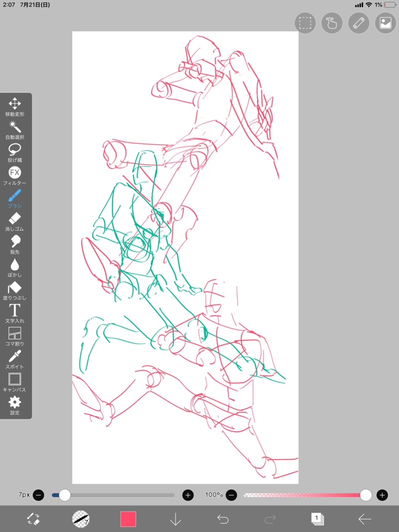
Task: Decrease brush thickness with minus button
Action: pyautogui.click(x=38, y=496)
